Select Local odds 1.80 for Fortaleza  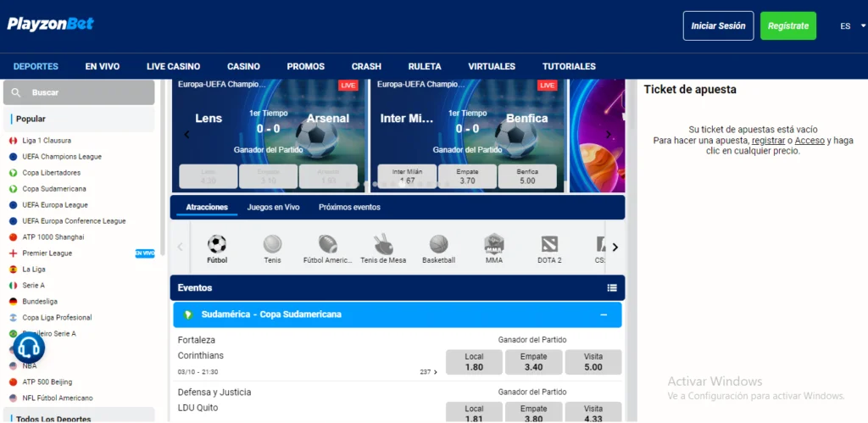click(474, 362)
